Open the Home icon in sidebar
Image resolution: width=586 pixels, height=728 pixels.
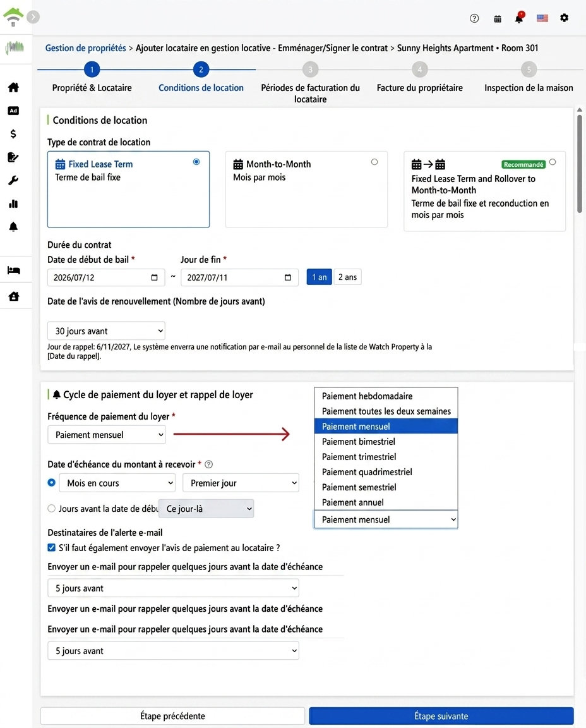point(13,87)
